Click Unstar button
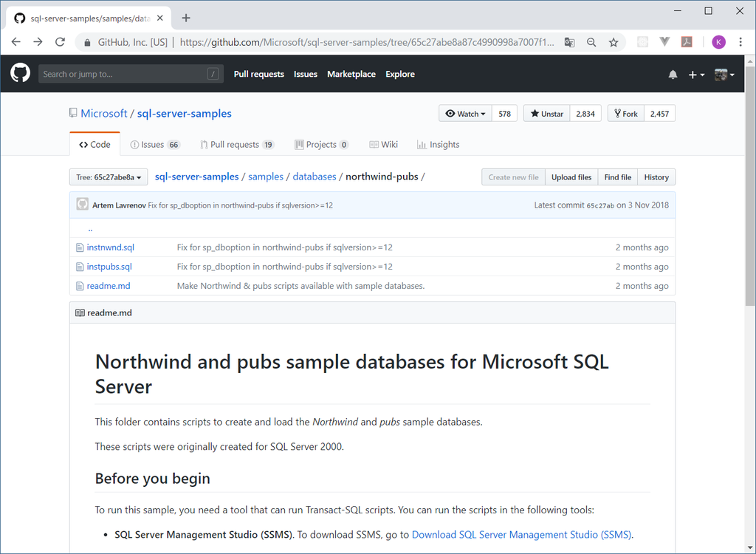 547,114
